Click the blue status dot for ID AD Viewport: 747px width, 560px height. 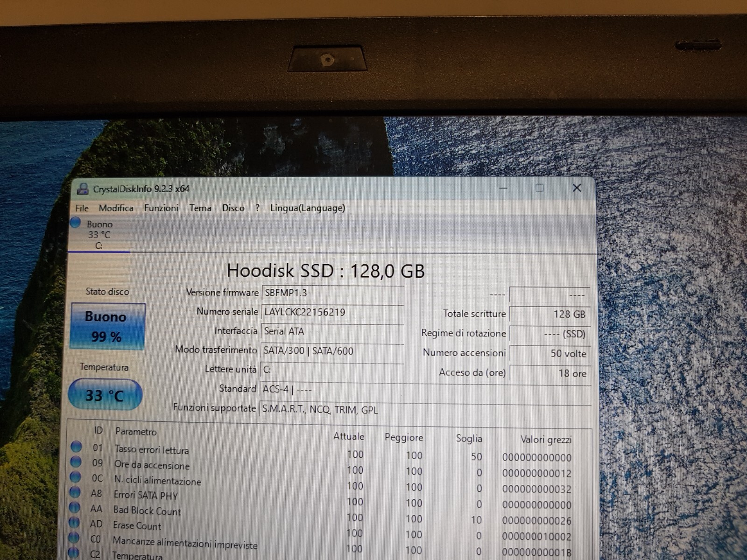pyautogui.click(x=74, y=522)
